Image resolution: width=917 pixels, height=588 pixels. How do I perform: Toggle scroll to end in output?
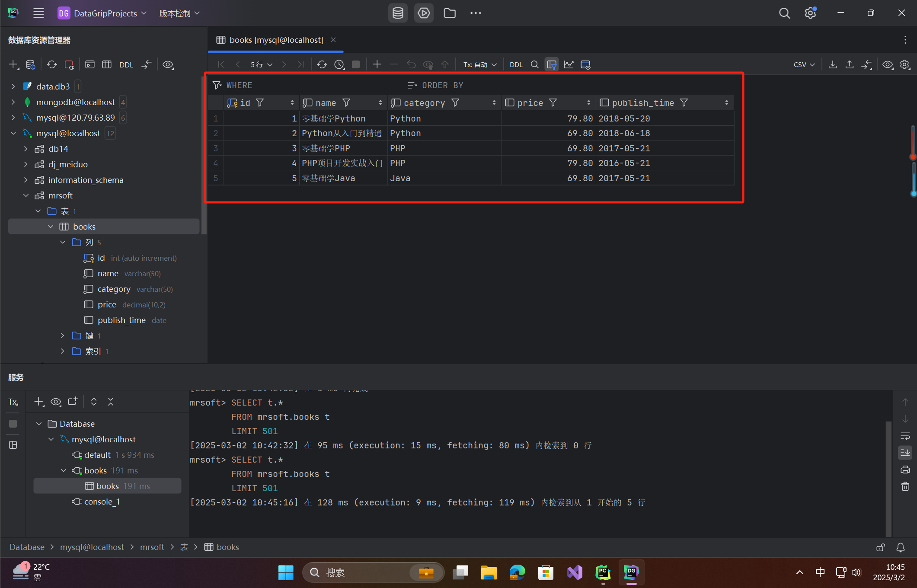tap(905, 453)
